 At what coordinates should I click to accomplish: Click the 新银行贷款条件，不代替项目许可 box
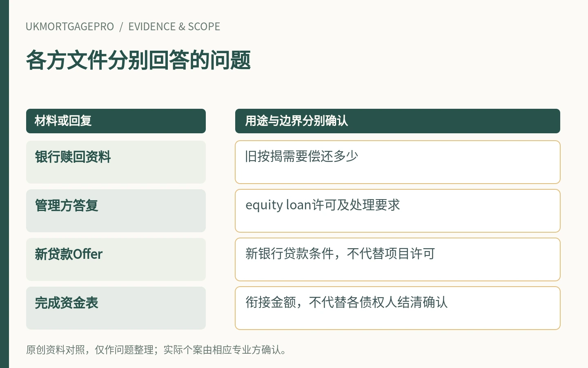point(398,259)
